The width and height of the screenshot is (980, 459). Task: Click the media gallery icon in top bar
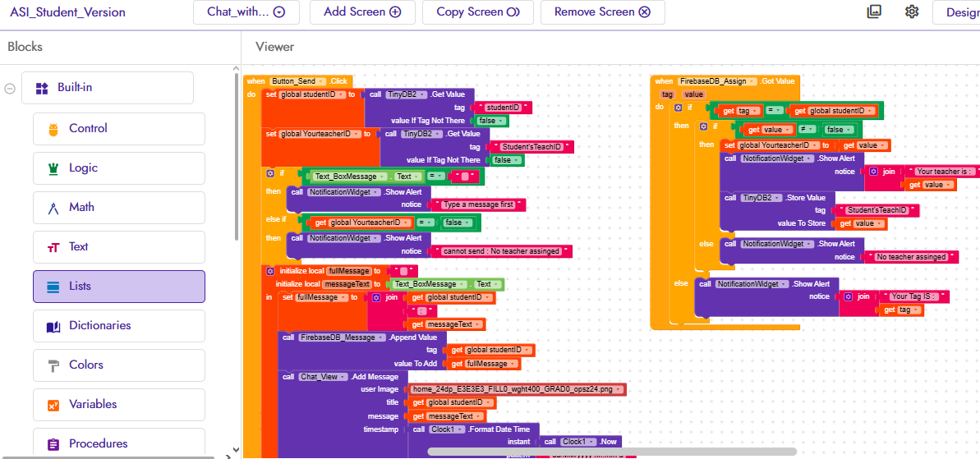[874, 11]
